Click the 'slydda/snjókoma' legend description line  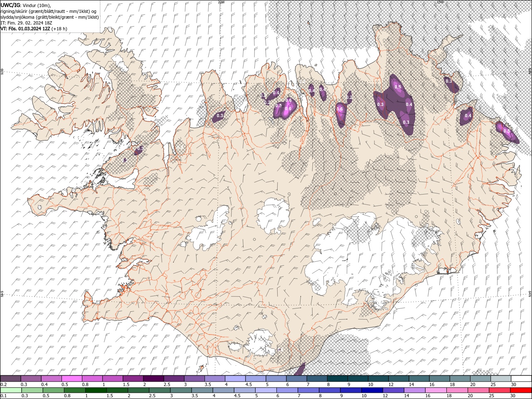click(x=50, y=17)
